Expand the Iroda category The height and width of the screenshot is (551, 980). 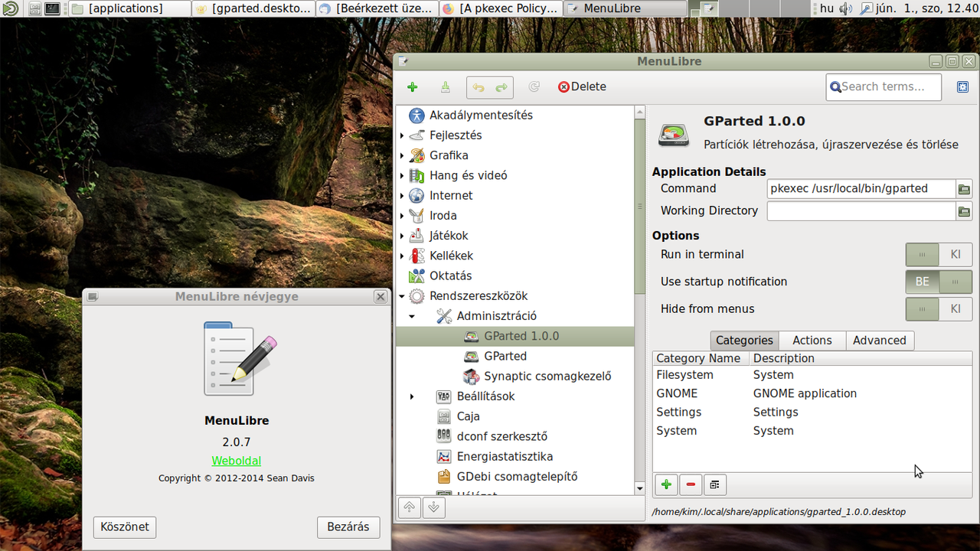point(402,216)
